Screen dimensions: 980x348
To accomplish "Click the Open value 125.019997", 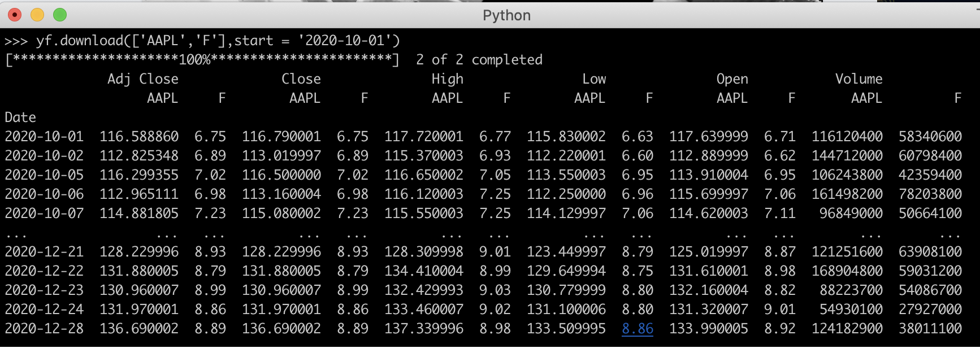I will [x=709, y=252].
